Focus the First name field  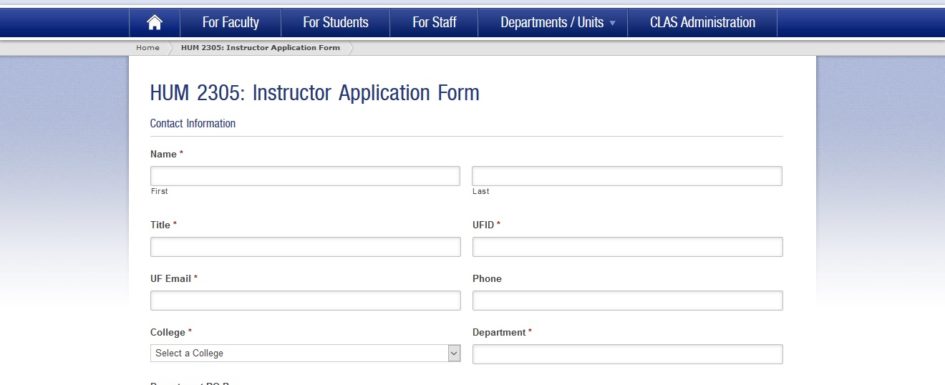point(305,176)
